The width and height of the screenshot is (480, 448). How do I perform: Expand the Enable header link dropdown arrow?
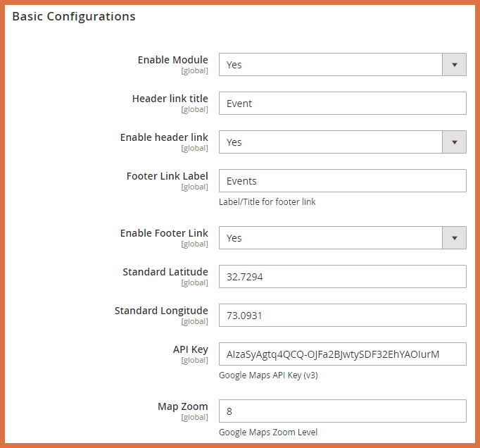tap(454, 142)
